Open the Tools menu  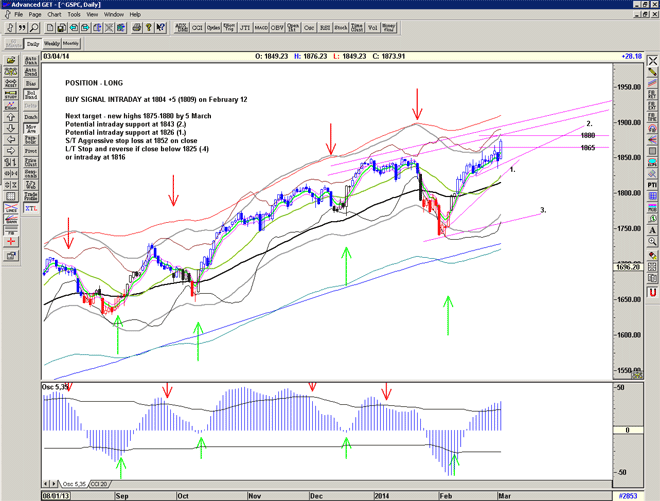pyautogui.click(x=74, y=15)
